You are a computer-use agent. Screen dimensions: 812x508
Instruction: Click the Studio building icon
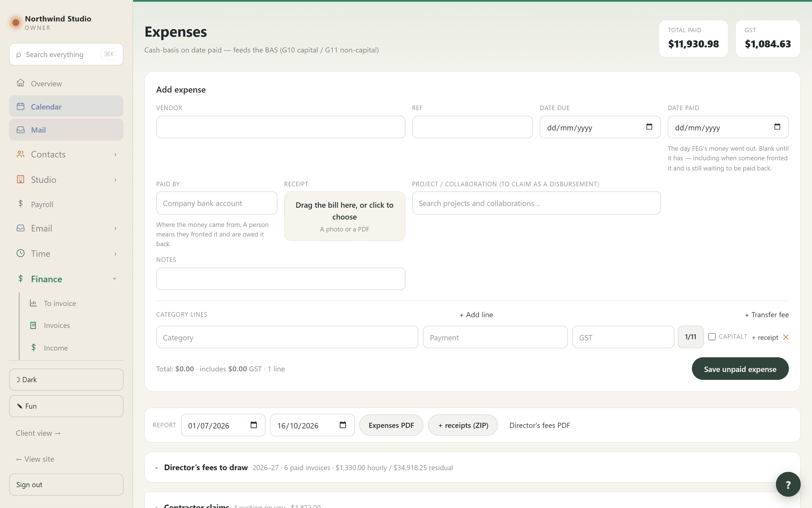tap(21, 179)
